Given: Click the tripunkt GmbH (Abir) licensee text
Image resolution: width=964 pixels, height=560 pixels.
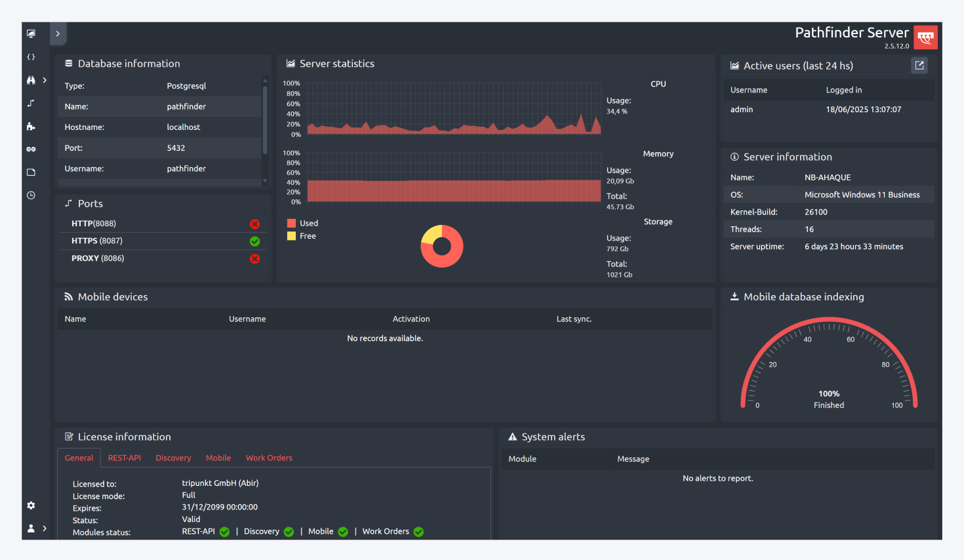Looking at the screenshot, I should pyautogui.click(x=220, y=483).
